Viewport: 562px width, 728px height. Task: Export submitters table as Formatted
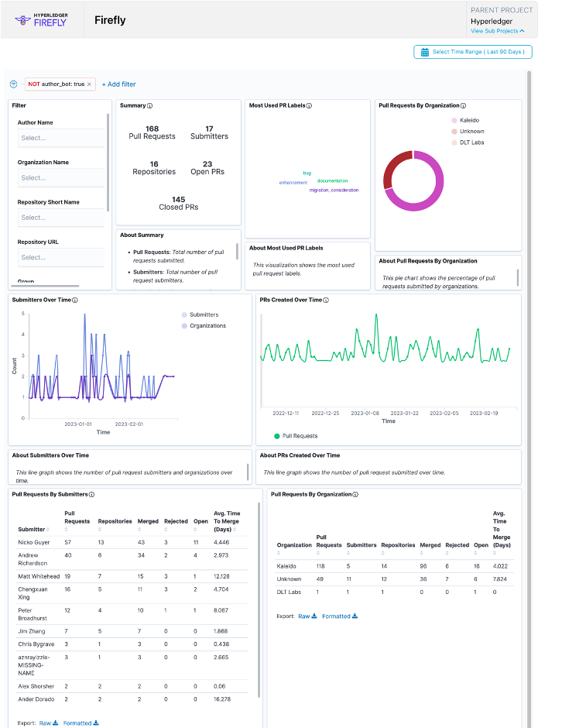81,723
